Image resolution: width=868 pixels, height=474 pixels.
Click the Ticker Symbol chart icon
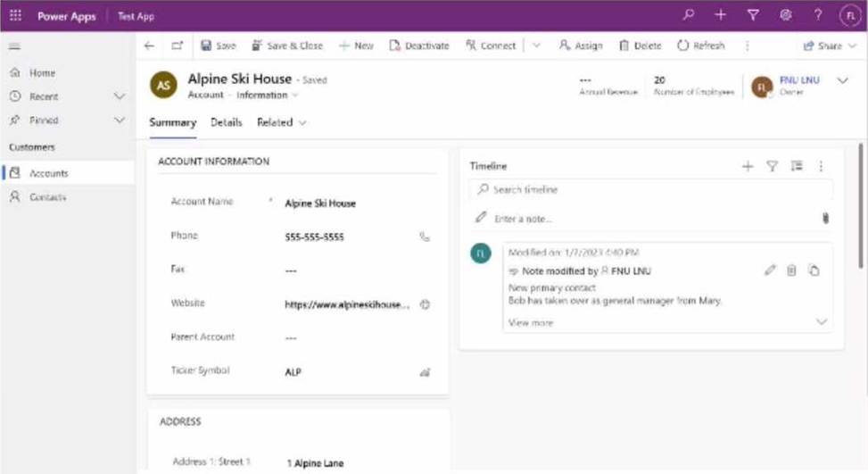pos(425,372)
